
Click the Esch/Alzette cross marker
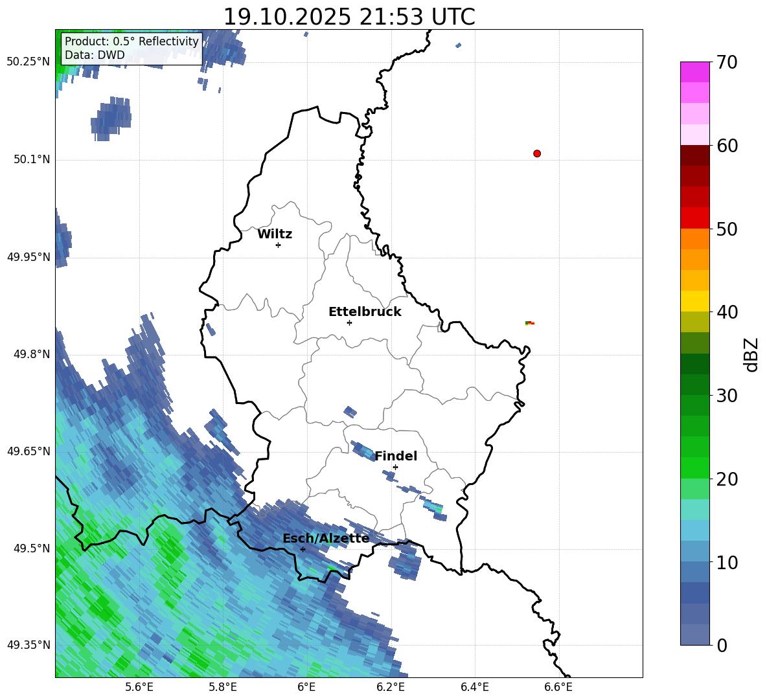point(303,549)
